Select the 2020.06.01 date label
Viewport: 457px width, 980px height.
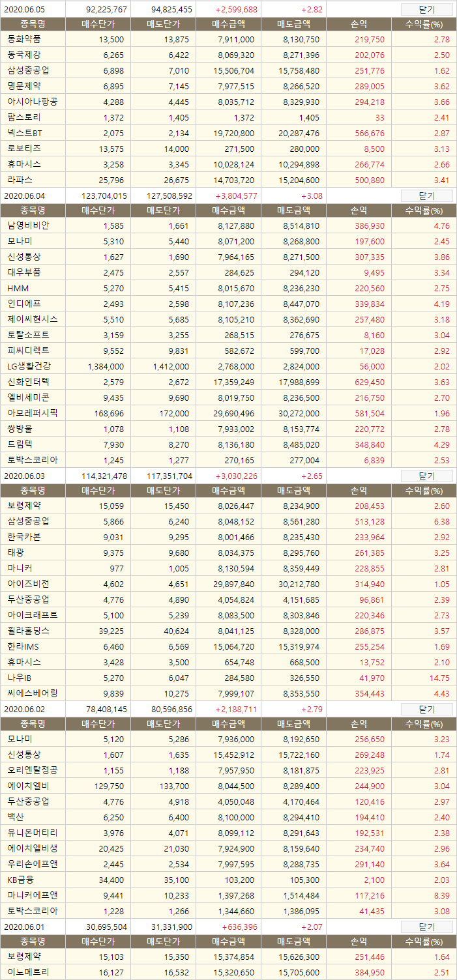[x=24, y=927]
